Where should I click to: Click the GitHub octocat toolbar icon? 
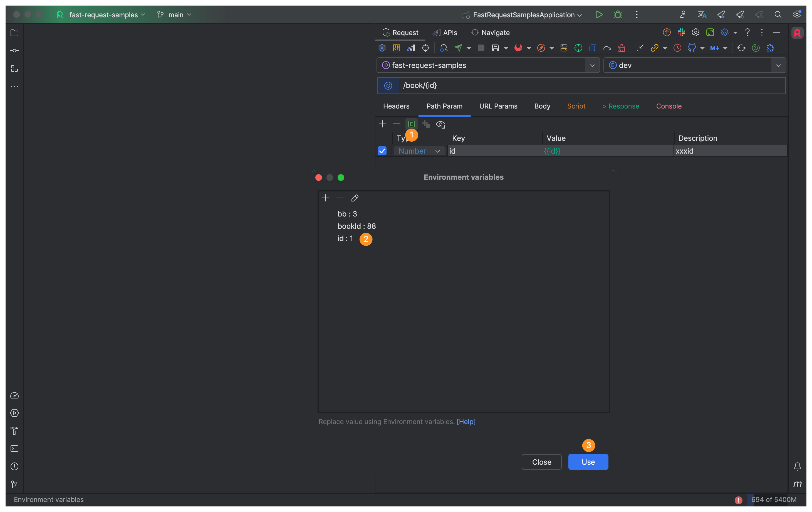tap(692, 48)
